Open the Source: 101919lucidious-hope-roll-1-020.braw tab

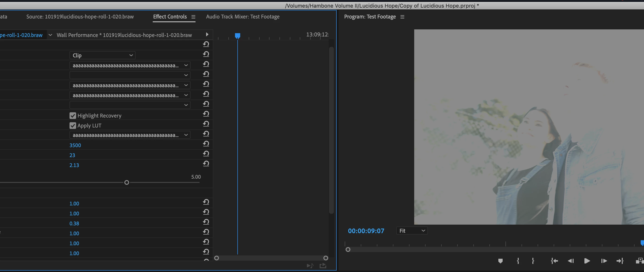tap(80, 17)
